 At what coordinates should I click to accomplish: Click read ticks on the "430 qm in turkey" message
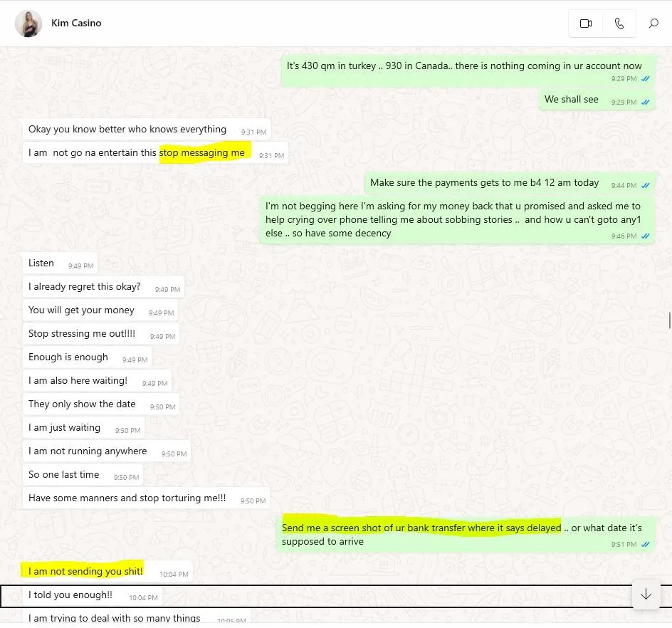(646, 79)
